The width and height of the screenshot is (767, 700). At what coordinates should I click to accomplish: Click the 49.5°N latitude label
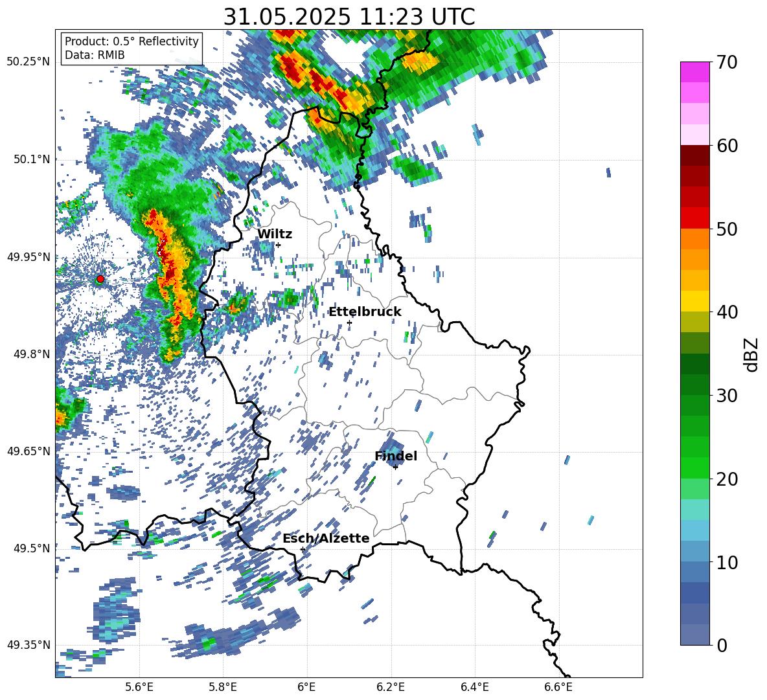[x=32, y=548]
